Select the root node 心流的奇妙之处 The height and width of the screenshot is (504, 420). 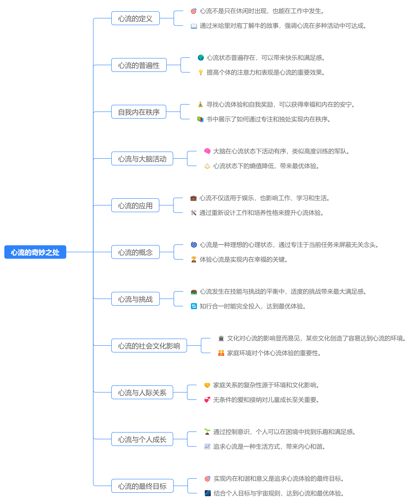35,252
